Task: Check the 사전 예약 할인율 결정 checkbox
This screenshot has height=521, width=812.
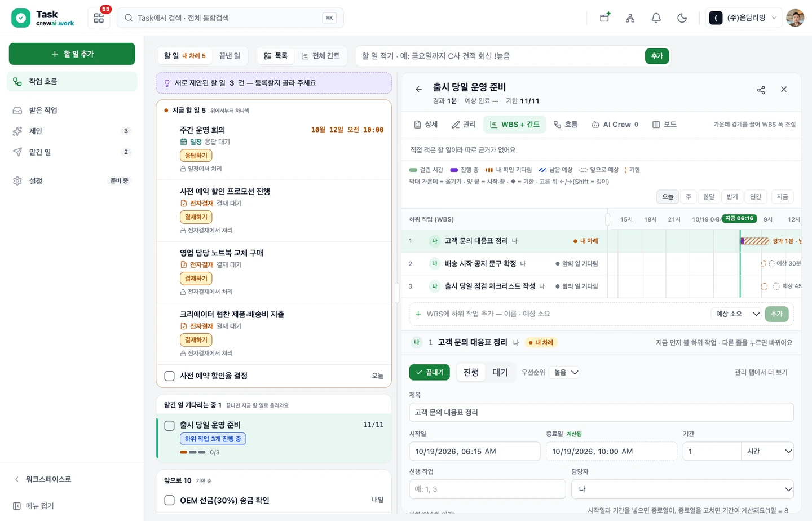Action: [x=169, y=376]
